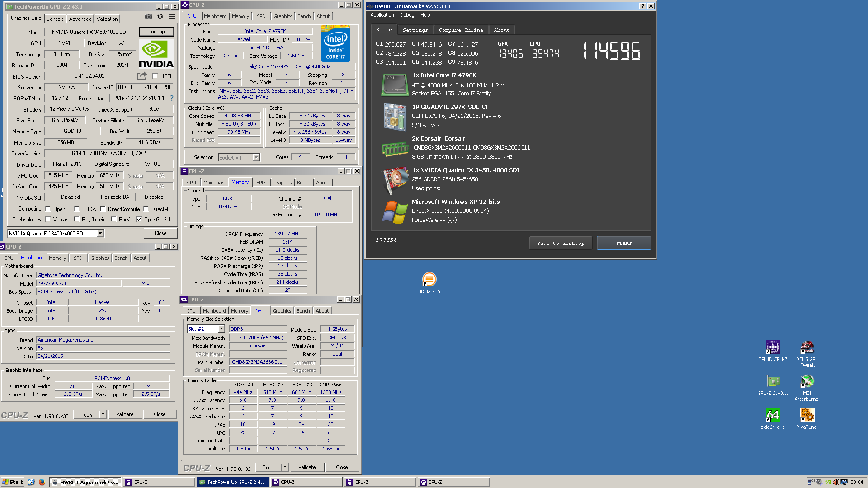Image resolution: width=868 pixels, height=488 pixels.
Task: Click the Firefox quick launch icon
Action: coord(42,482)
